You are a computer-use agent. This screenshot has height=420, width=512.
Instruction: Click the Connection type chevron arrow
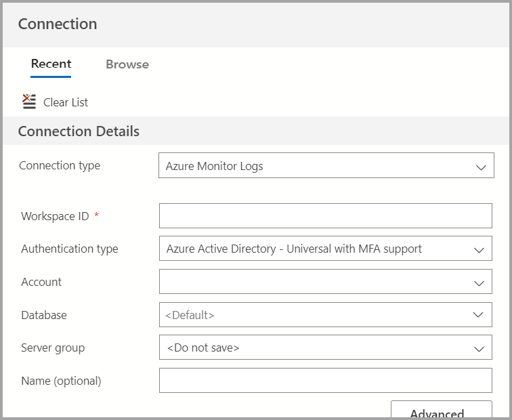coord(481,167)
